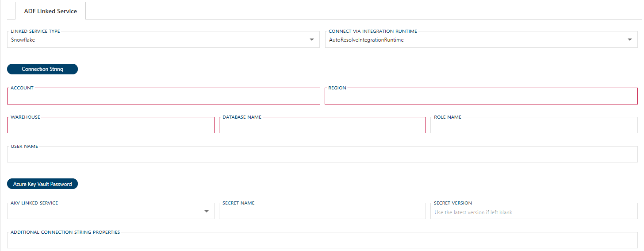
Task: Click the Connection String button
Action: pyautogui.click(x=42, y=69)
